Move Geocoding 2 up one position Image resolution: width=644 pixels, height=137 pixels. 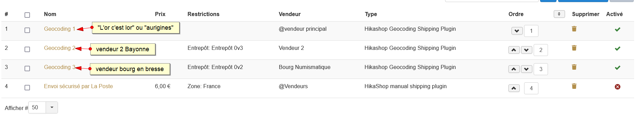(514, 50)
